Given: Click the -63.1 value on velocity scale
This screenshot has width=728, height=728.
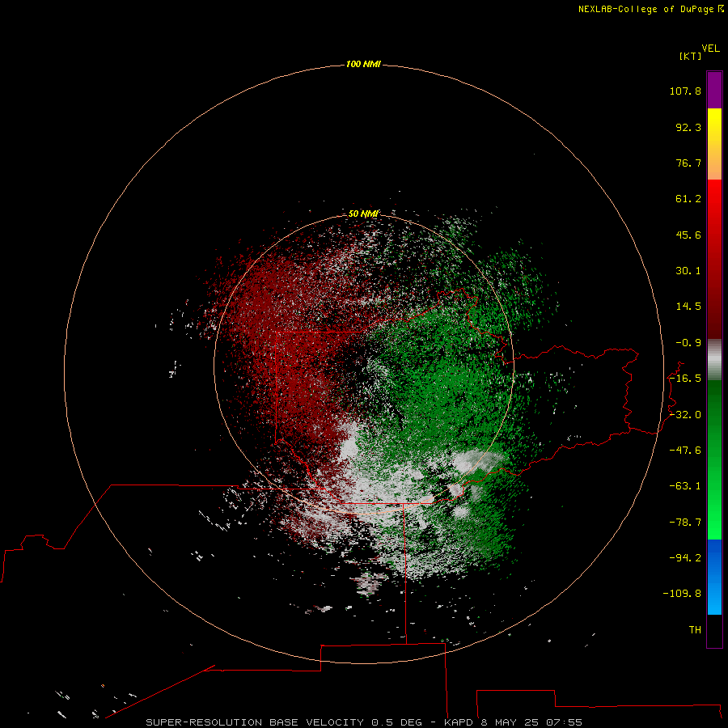Looking at the screenshot, I should click(x=685, y=486).
